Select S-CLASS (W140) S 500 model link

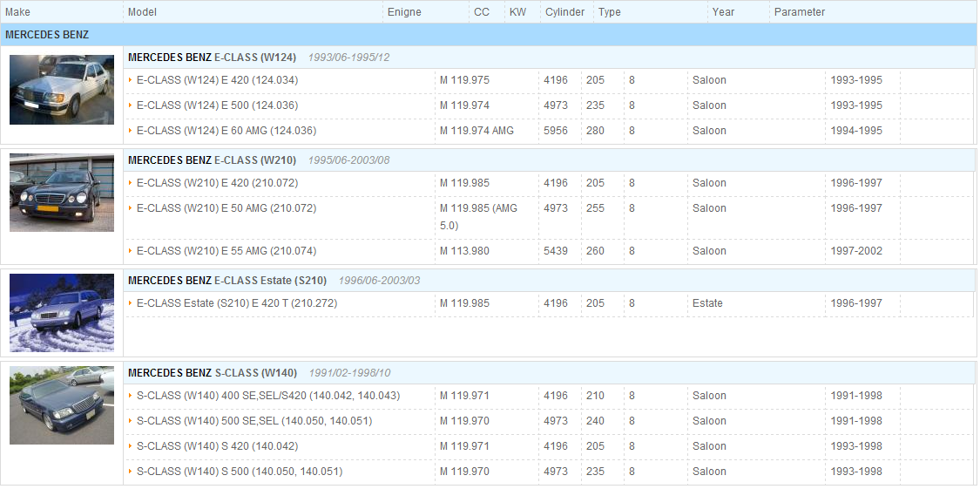point(240,472)
